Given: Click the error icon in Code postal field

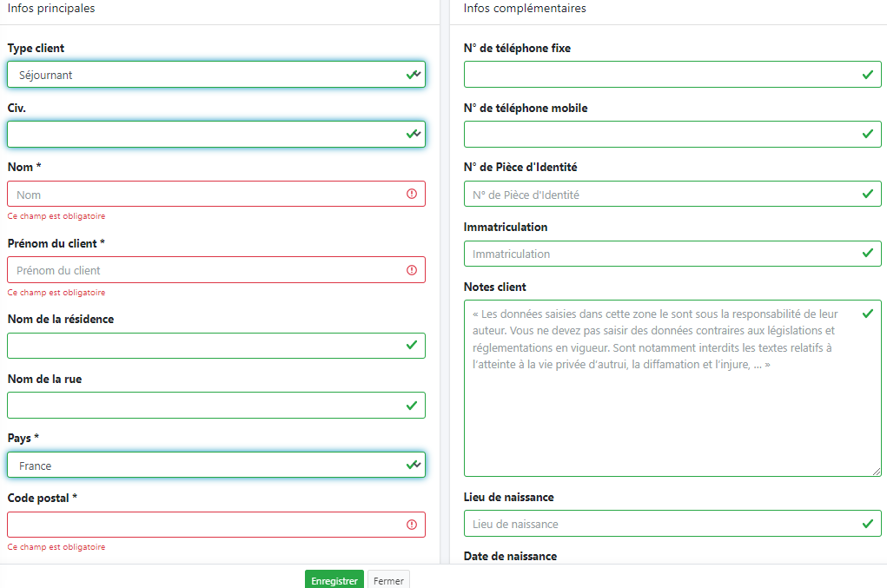Looking at the screenshot, I should pos(412,525).
